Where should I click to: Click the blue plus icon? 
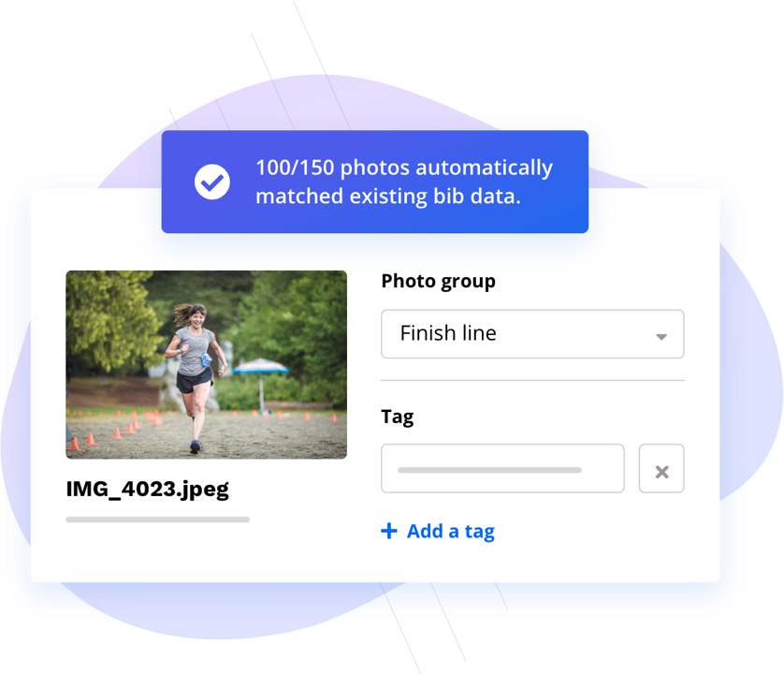(389, 531)
